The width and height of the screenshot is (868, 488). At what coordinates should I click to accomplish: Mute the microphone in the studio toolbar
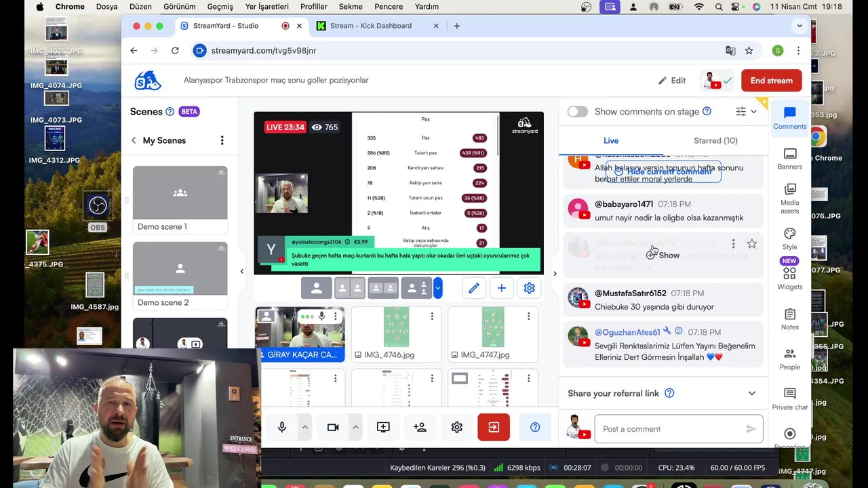point(282,427)
